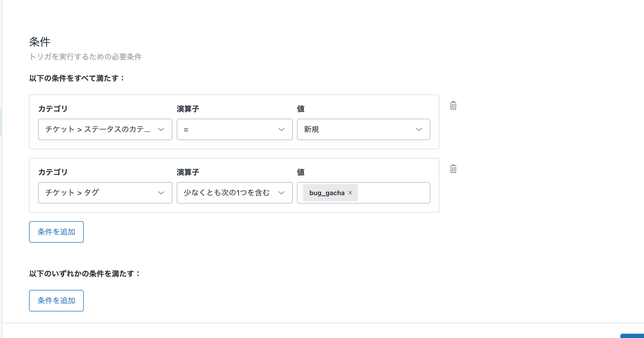Click the 演算子 label of status condition
This screenshot has height=338, width=644.
click(188, 109)
